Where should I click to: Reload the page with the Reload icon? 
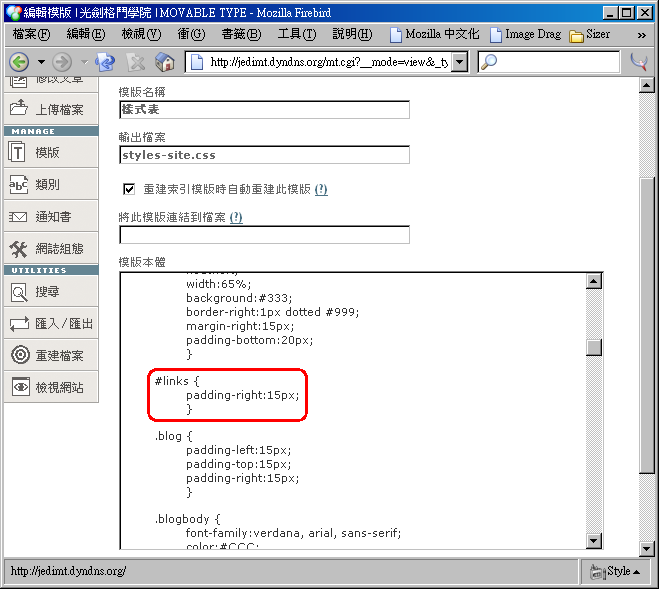105,62
